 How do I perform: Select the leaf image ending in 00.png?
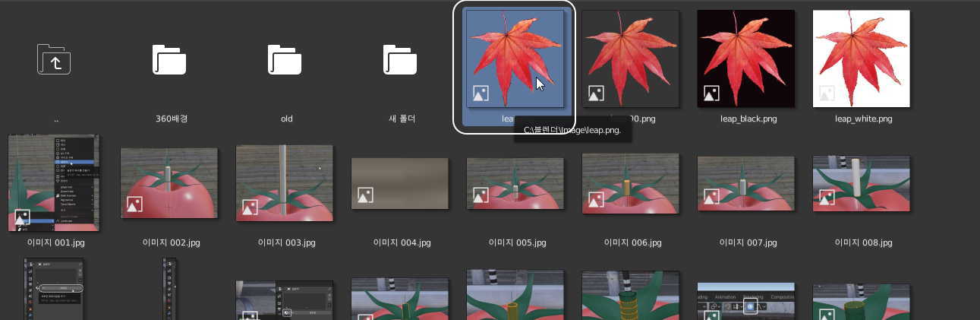[x=631, y=59]
